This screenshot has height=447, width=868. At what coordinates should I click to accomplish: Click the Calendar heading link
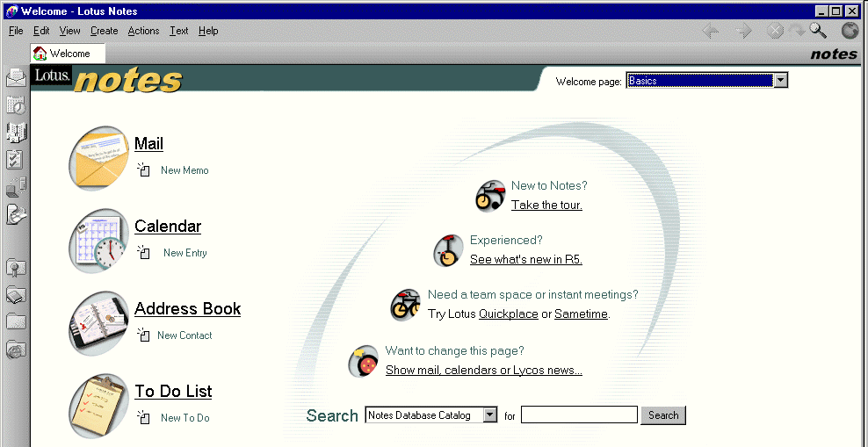pyautogui.click(x=168, y=227)
